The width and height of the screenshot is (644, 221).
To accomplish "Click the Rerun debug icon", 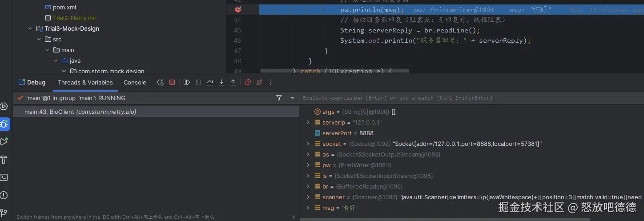I will coord(160,82).
